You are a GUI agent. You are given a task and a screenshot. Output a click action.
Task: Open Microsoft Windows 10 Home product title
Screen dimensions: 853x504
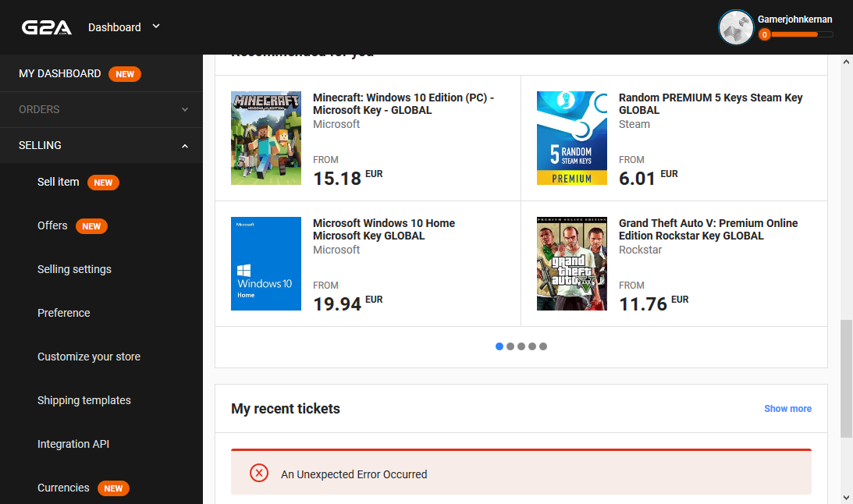383,229
